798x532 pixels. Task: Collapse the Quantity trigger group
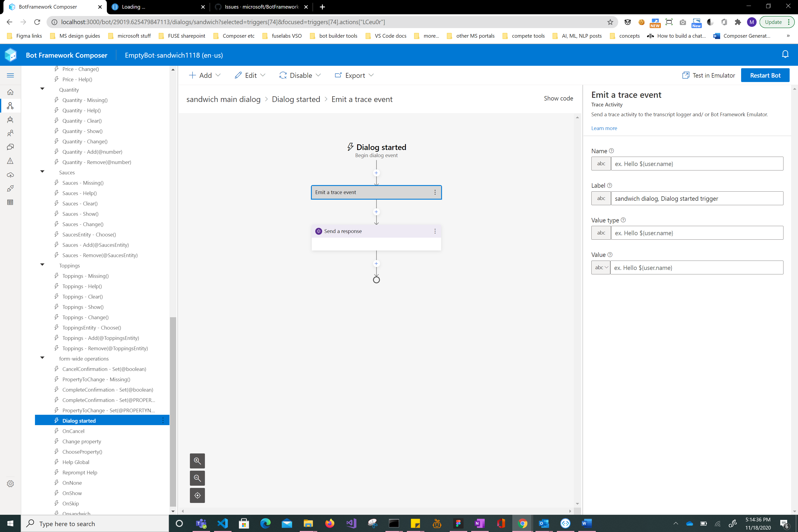point(42,89)
